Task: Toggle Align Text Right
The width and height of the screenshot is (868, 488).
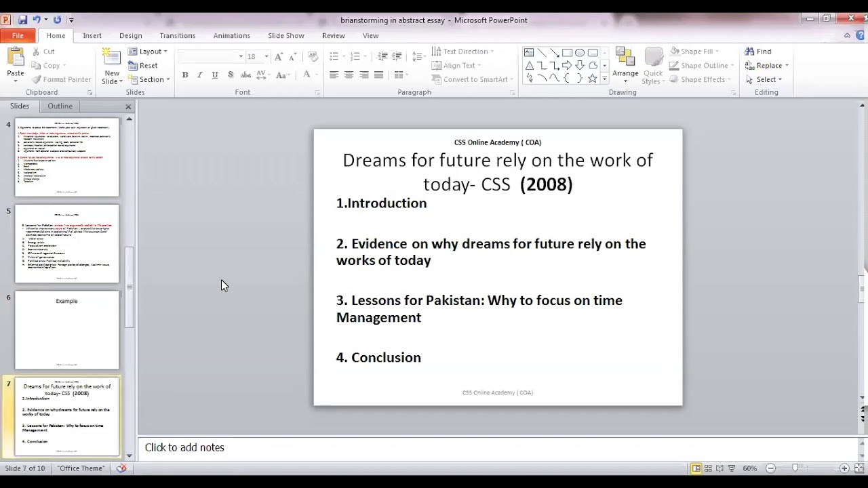Action: [x=364, y=75]
